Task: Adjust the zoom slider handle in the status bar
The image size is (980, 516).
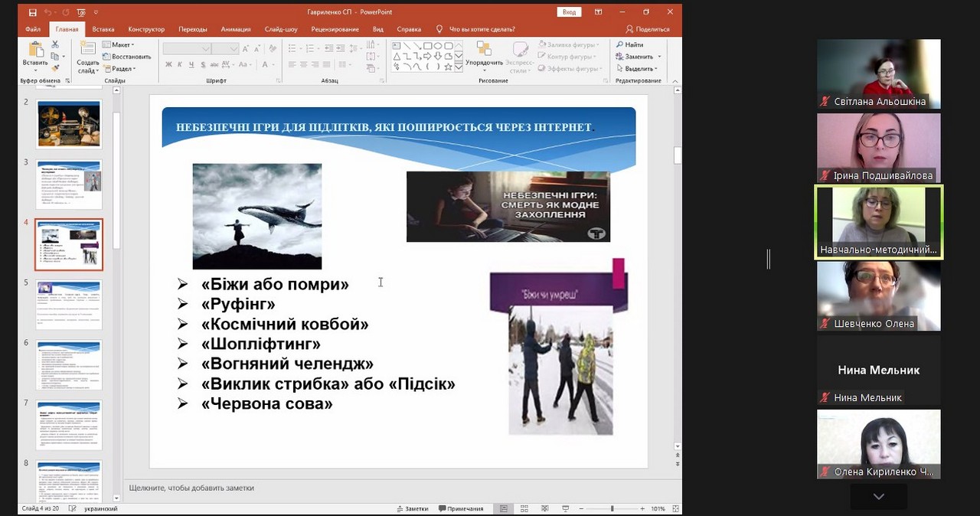Action: point(612,508)
